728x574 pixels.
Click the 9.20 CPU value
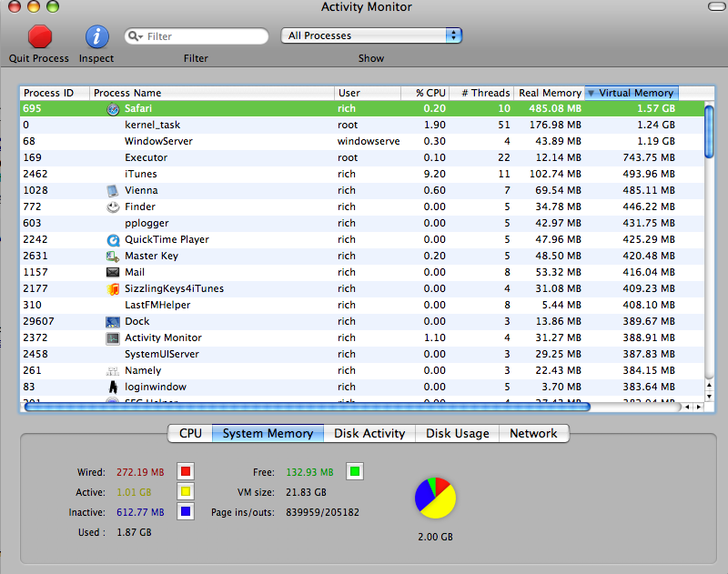pos(435,174)
